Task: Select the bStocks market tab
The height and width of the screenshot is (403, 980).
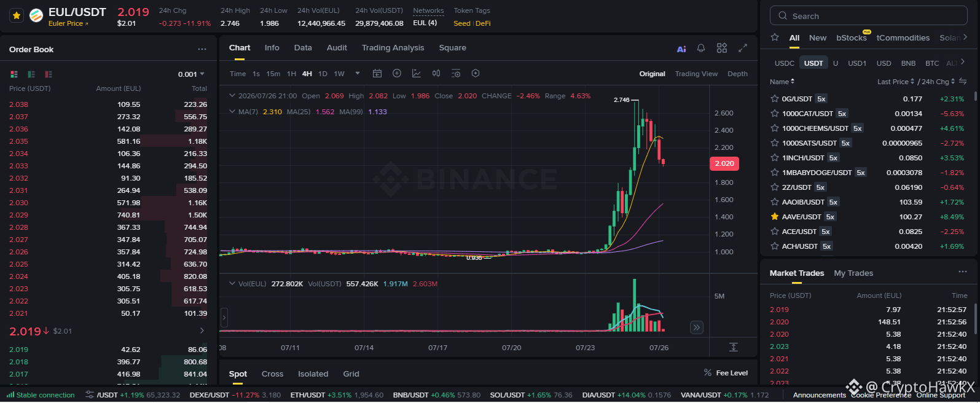Action: tap(852, 38)
